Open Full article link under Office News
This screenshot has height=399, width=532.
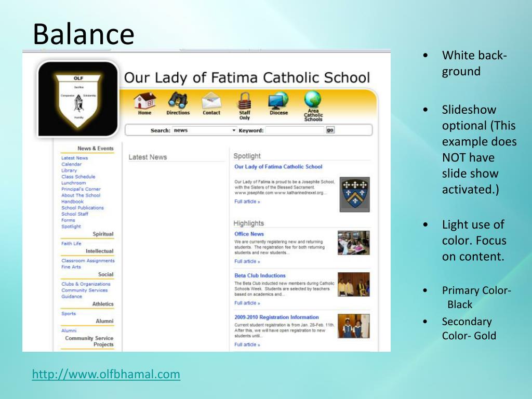tap(247, 262)
